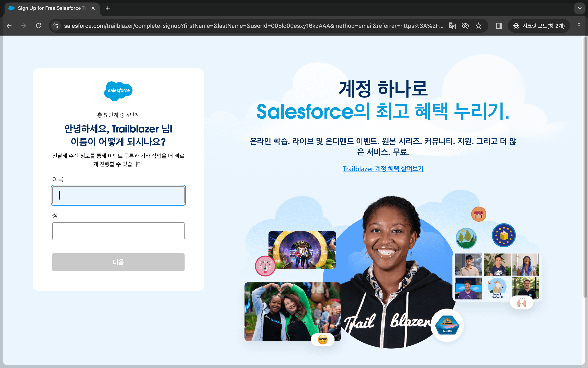Open a new browser tab

click(x=108, y=8)
